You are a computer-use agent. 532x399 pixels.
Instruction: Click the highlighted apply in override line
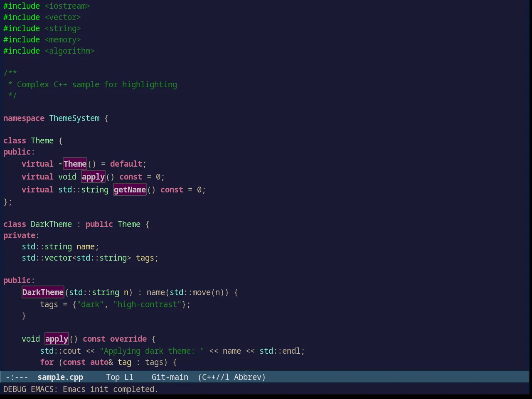pos(57,339)
